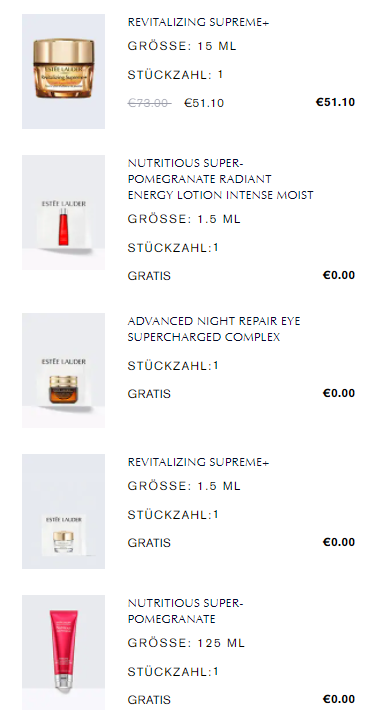Click the small white cream jar thumbnail

[64, 511]
